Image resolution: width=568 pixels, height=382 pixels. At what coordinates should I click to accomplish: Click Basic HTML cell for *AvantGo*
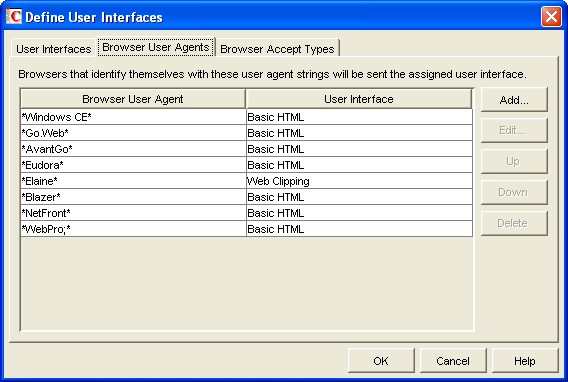click(x=359, y=149)
